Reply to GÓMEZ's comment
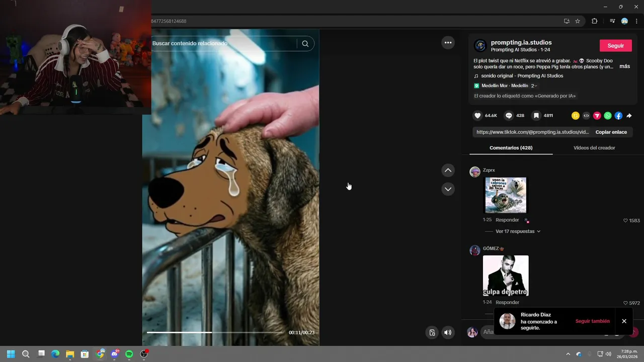Image resolution: width=644 pixels, height=362 pixels. [x=507, y=302]
